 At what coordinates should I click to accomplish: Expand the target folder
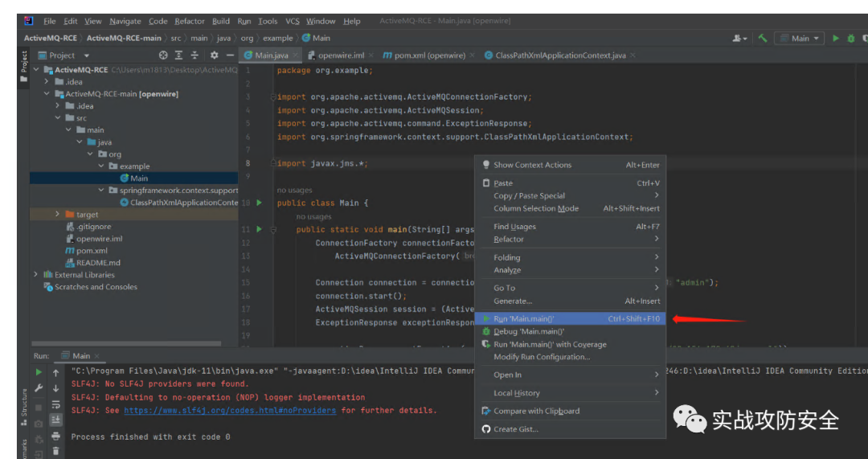click(x=58, y=215)
